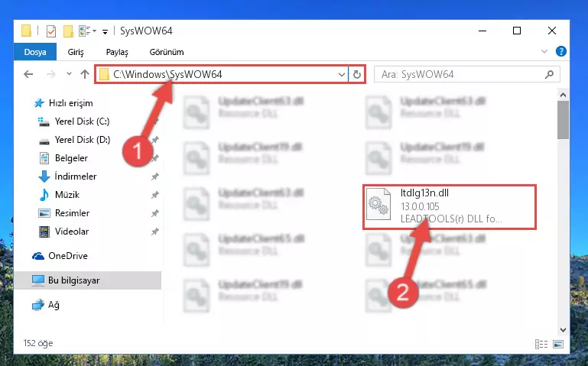This screenshot has width=588, height=366.
Task: Select the ltdlg13n.dll file
Action: pos(450,206)
